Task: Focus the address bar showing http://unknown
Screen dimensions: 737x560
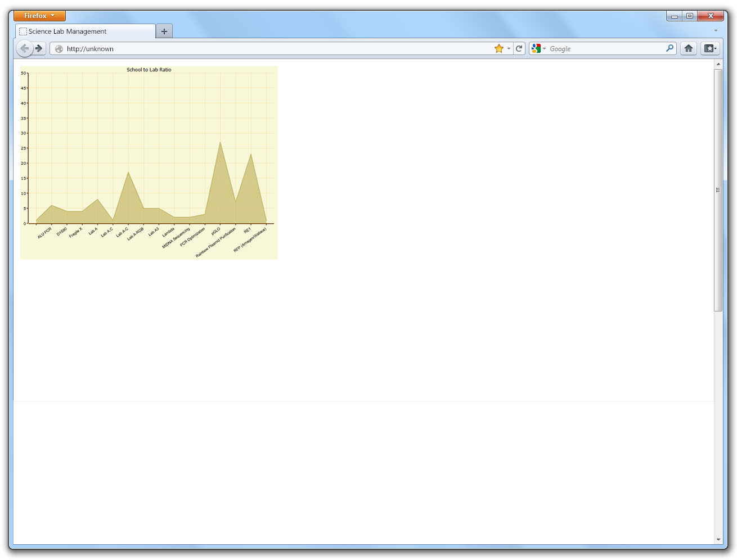Action: pyautogui.click(x=270, y=49)
